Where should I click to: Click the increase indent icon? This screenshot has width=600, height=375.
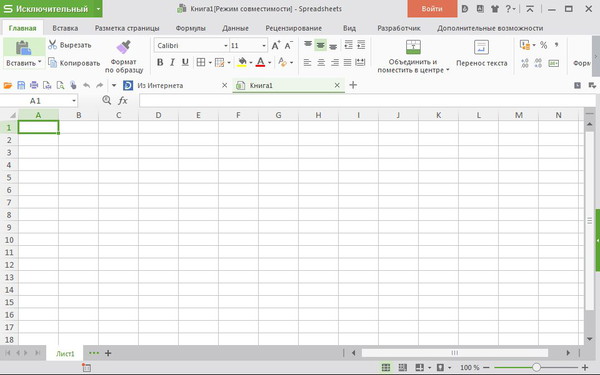[361, 45]
